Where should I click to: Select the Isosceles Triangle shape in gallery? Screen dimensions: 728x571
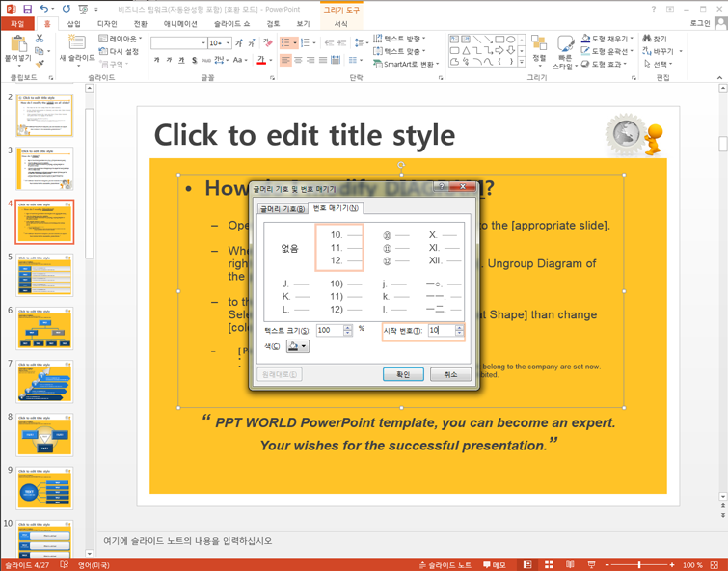(x=466, y=51)
